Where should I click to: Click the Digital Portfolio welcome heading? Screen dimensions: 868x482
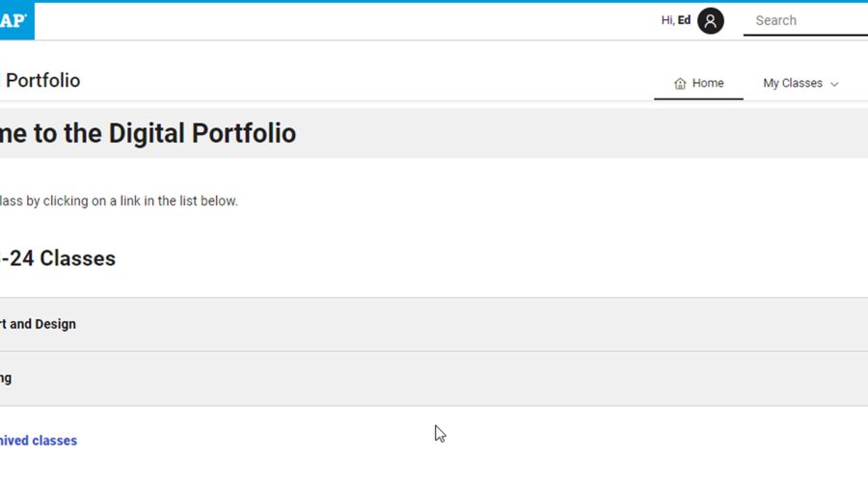[148, 133]
